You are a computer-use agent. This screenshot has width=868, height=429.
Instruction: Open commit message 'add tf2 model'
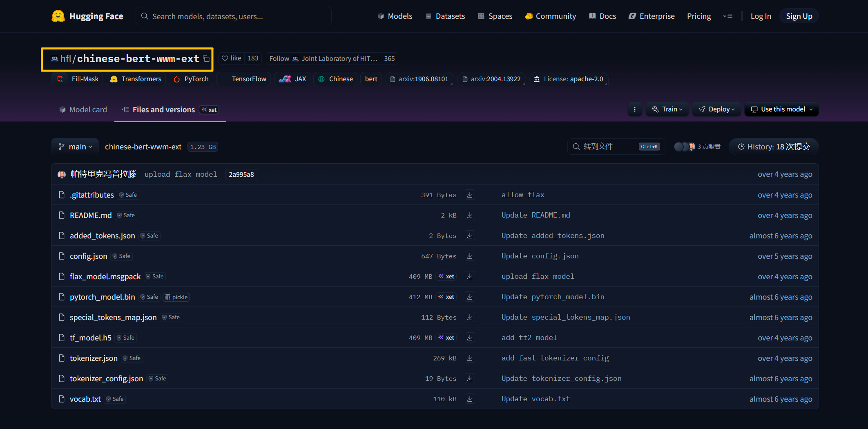tap(529, 338)
